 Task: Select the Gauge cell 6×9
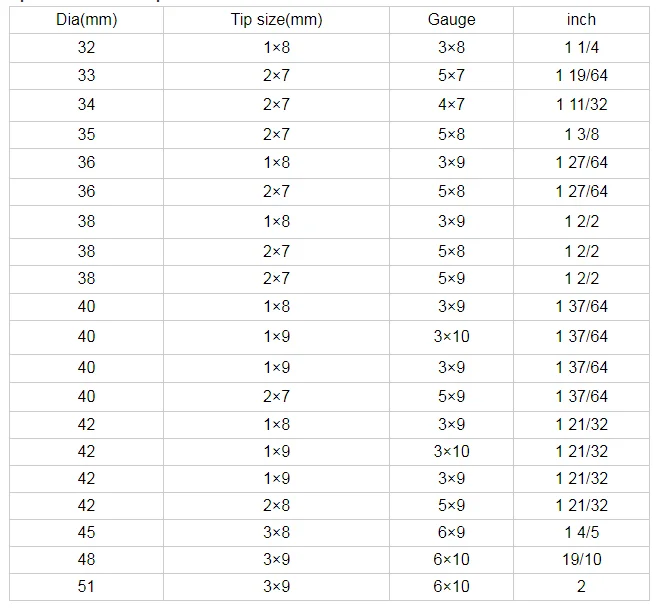coord(451,533)
